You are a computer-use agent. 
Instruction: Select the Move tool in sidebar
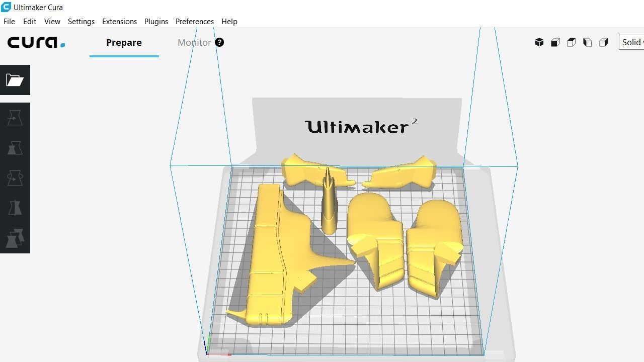pyautogui.click(x=15, y=118)
